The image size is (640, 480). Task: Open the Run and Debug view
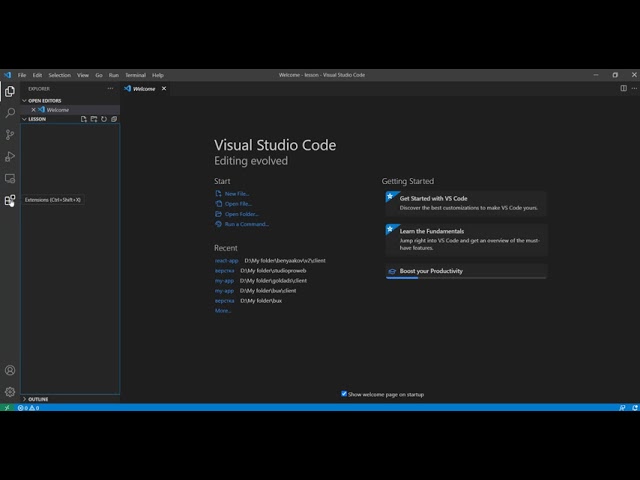10,157
